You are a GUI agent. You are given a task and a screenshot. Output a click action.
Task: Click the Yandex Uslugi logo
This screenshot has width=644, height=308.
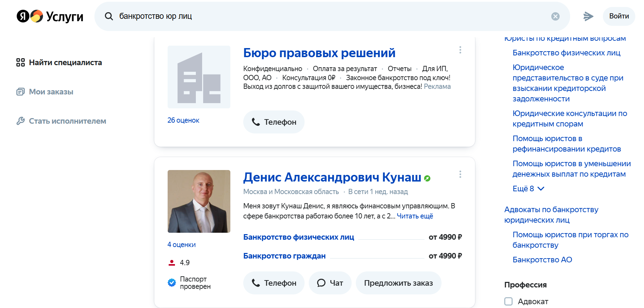coord(50,16)
